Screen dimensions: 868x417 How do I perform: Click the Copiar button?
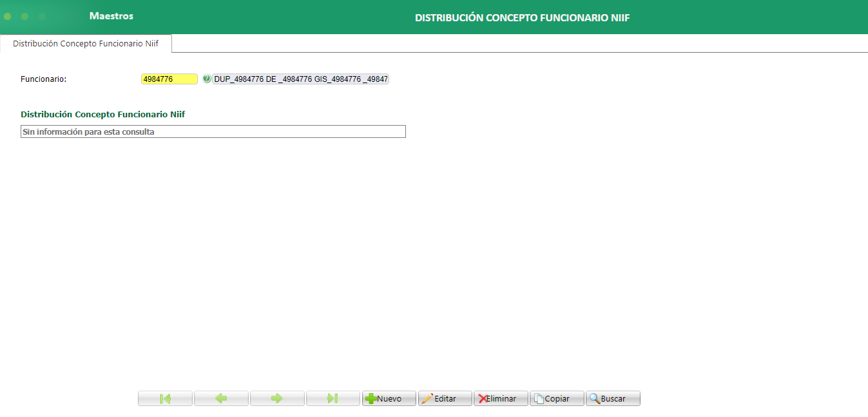point(557,398)
